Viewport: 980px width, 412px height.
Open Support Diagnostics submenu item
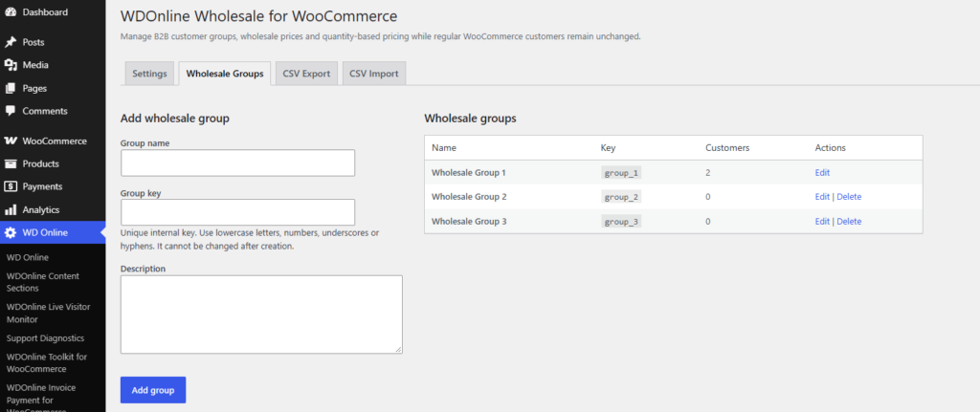pos(45,338)
